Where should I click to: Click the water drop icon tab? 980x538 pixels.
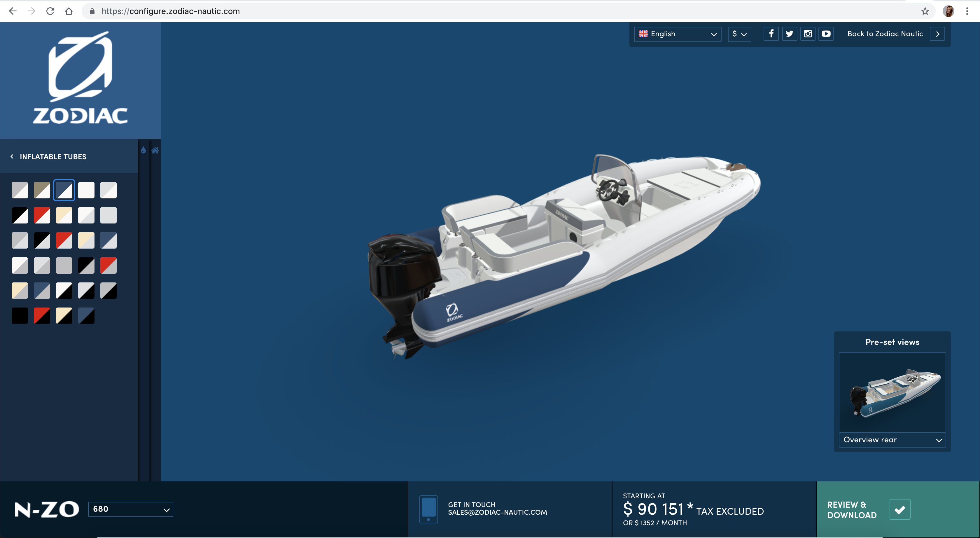click(x=143, y=150)
